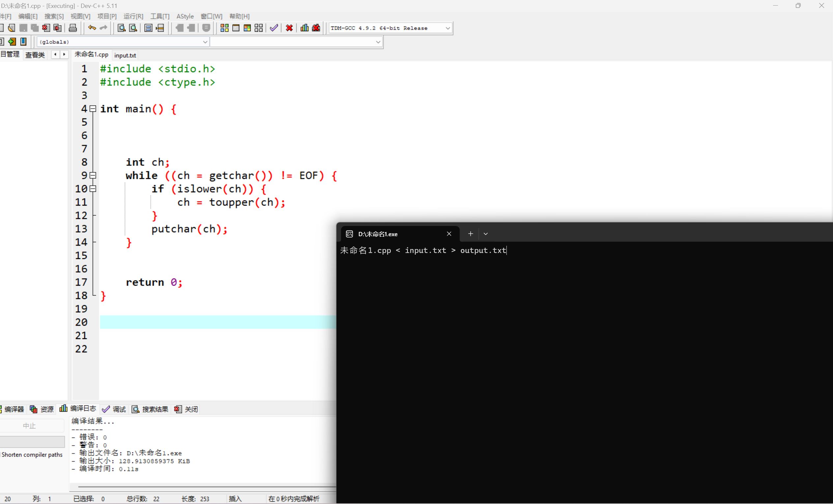This screenshot has width=833, height=504.
Task: Click the print icon in toolbar
Action: [73, 28]
